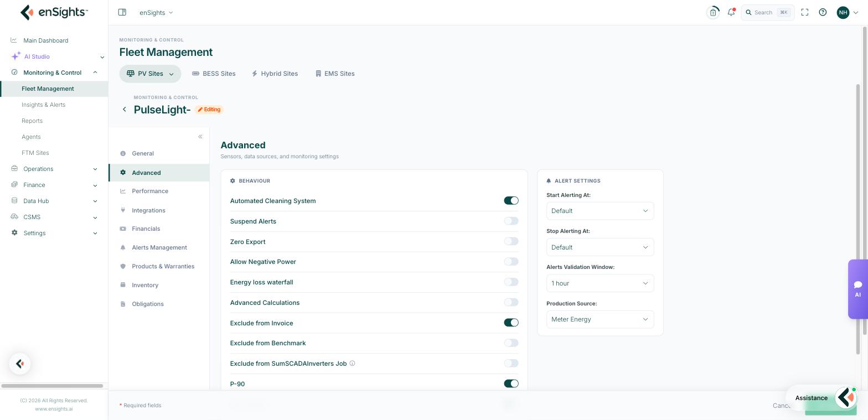
Task: Open Insights & Alerts page
Action: click(x=43, y=105)
